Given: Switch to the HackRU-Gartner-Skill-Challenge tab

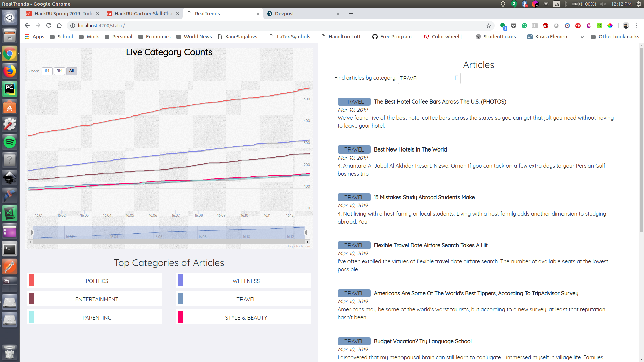Looking at the screenshot, I should tap(143, 14).
